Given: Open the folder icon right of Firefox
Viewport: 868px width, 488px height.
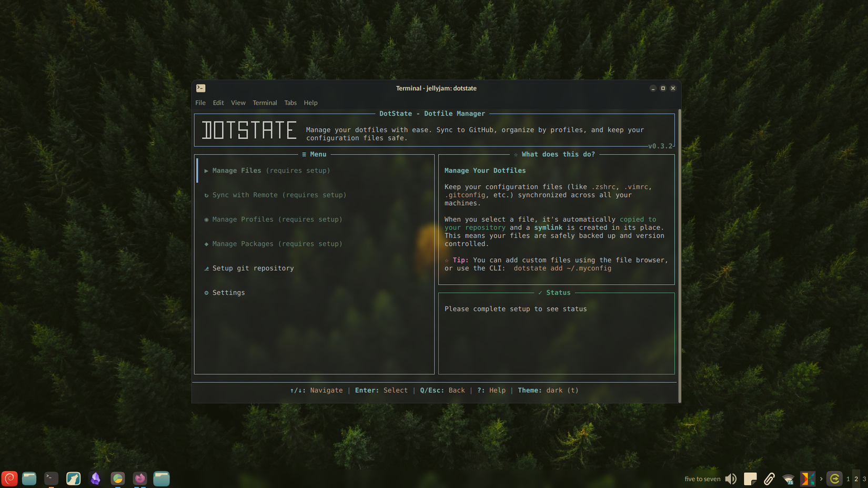Looking at the screenshot, I should [162, 478].
